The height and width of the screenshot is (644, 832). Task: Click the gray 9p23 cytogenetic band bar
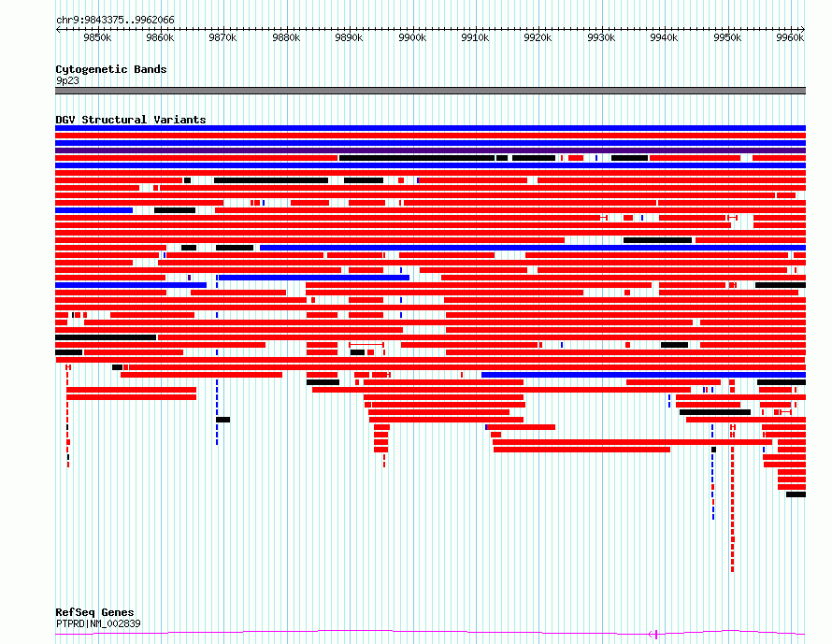[x=430, y=91]
